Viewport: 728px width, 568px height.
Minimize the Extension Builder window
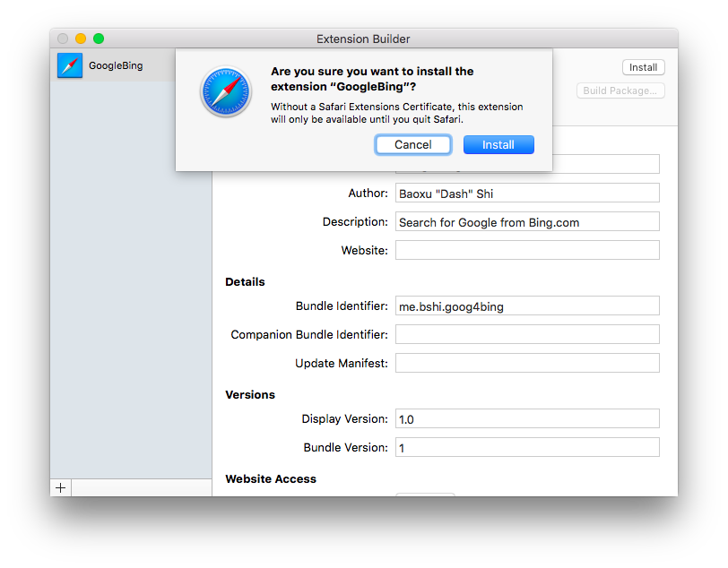81,39
